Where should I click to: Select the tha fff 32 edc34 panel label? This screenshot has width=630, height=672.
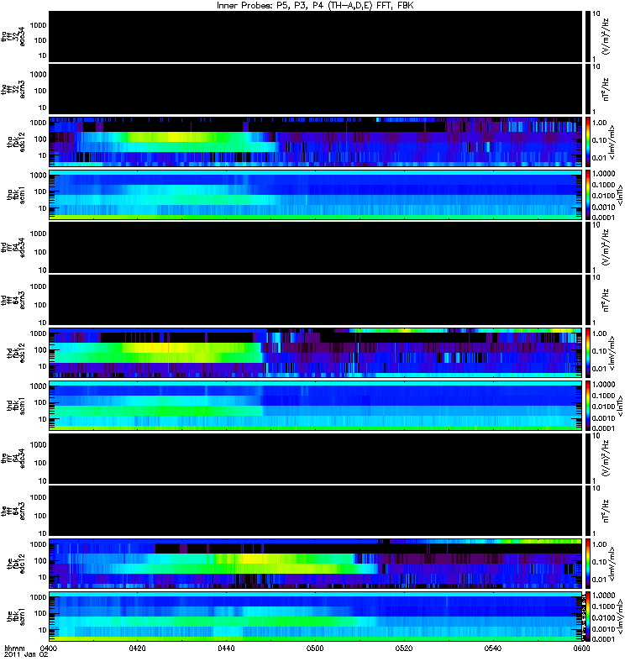[13, 36]
